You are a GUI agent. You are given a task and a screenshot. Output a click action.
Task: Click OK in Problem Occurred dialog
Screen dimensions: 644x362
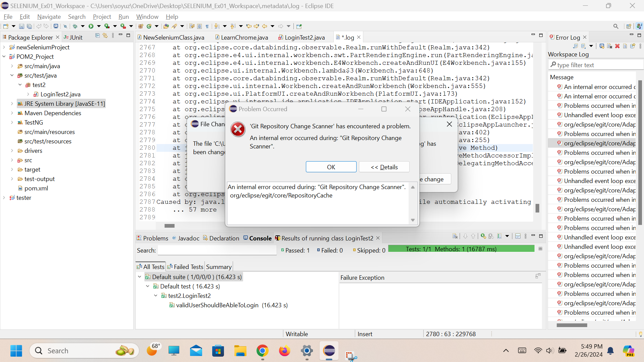[331, 167]
